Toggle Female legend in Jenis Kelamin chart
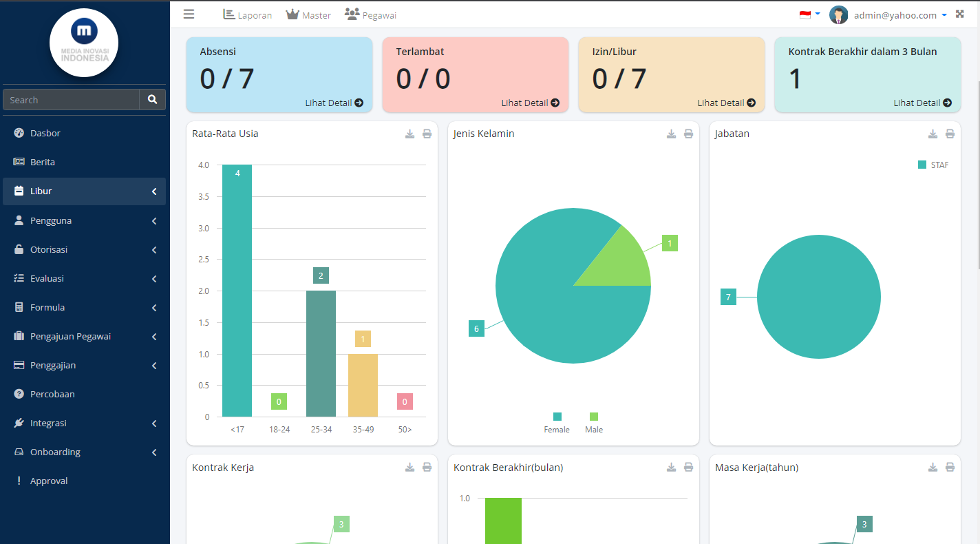980x544 pixels. 557,423
